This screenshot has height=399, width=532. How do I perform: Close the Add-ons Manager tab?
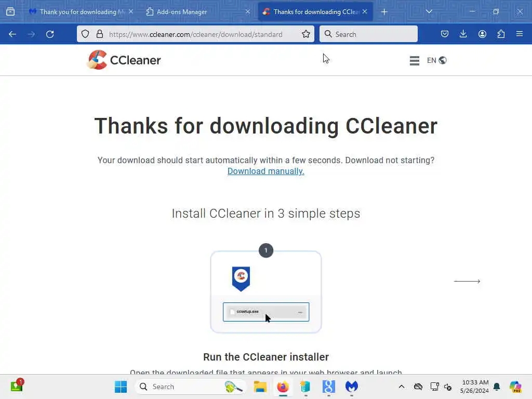coord(248,11)
